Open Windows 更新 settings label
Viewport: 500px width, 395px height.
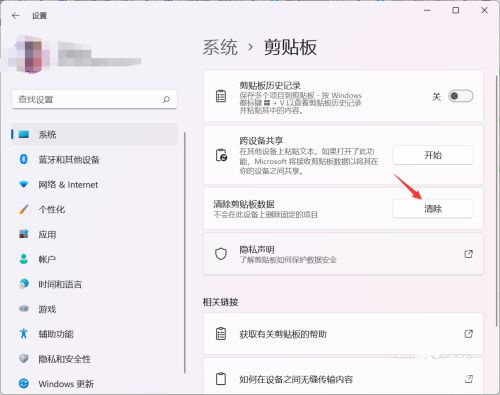pyautogui.click(x=66, y=384)
